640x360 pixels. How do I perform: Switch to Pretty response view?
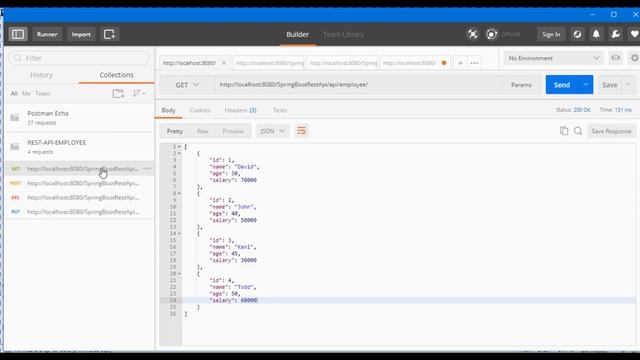pyautogui.click(x=175, y=131)
